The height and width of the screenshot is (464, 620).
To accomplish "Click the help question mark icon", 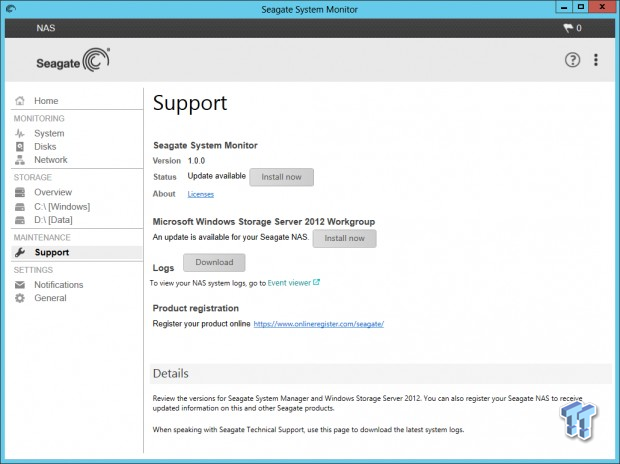I will [x=572, y=60].
